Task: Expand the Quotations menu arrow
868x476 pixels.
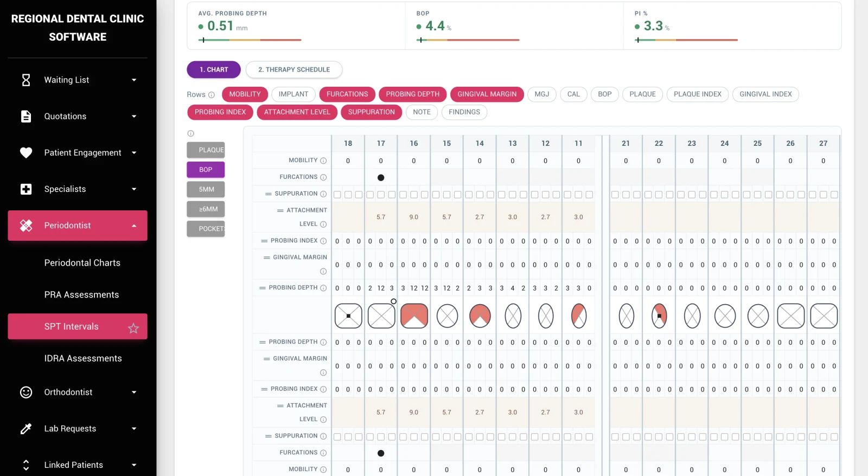Action: [134, 117]
